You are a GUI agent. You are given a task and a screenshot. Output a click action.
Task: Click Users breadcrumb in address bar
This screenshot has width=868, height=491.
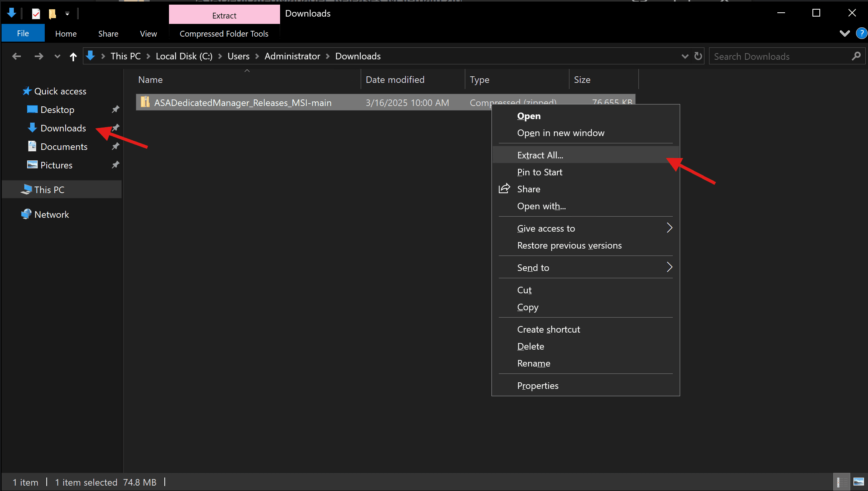click(238, 56)
